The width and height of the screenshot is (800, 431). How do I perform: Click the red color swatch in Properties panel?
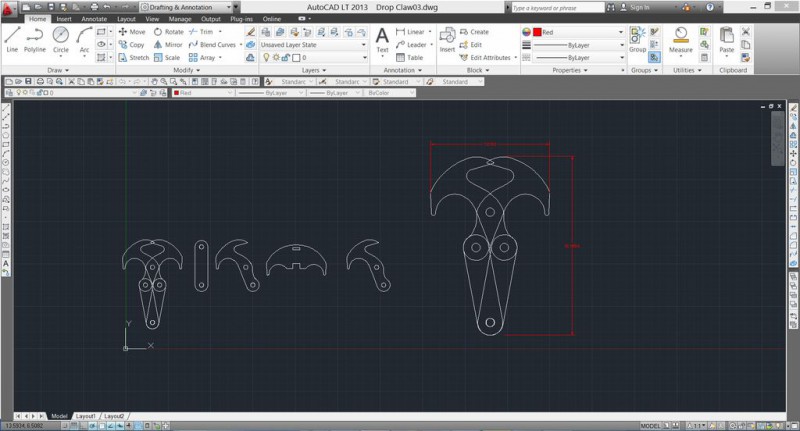tap(537, 32)
